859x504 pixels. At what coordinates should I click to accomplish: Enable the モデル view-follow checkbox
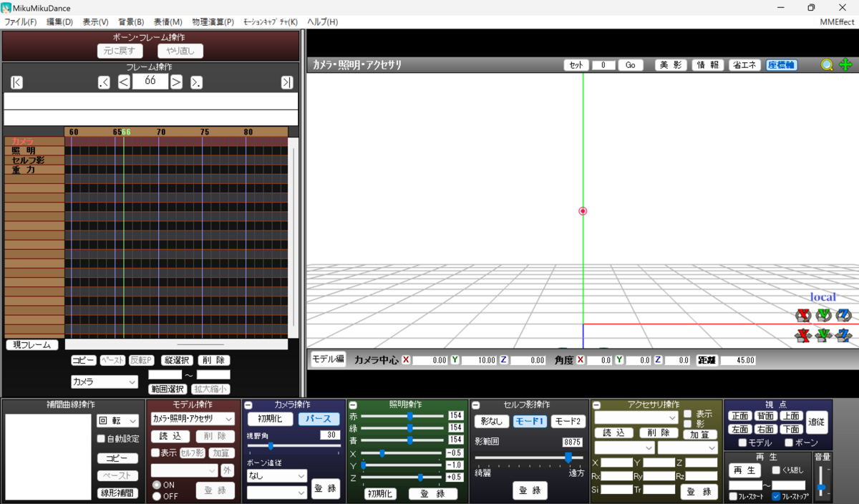[x=742, y=443]
